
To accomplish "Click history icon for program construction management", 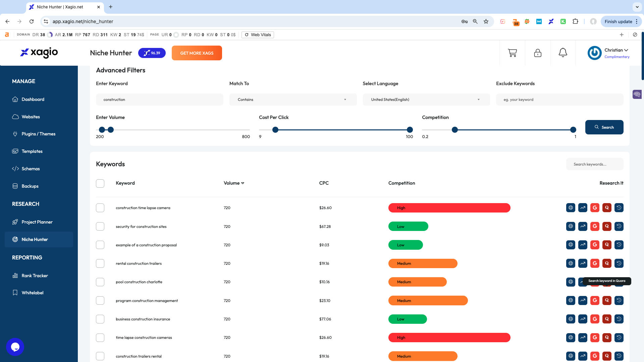I will pyautogui.click(x=619, y=301).
